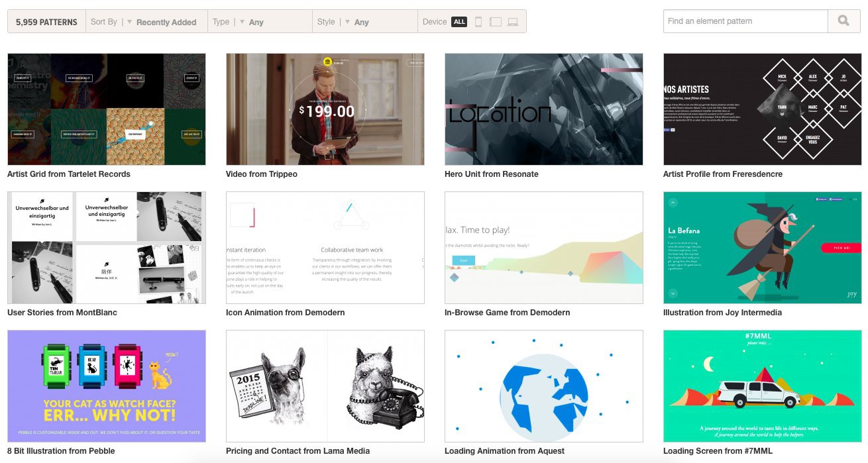Open the La Befana illustration thumbnail

click(x=763, y=248)
